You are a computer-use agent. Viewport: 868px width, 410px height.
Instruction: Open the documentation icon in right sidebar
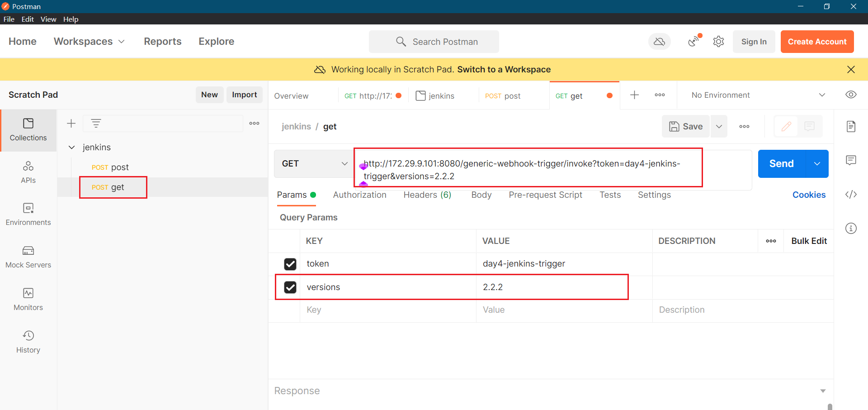tap(851, 126)
